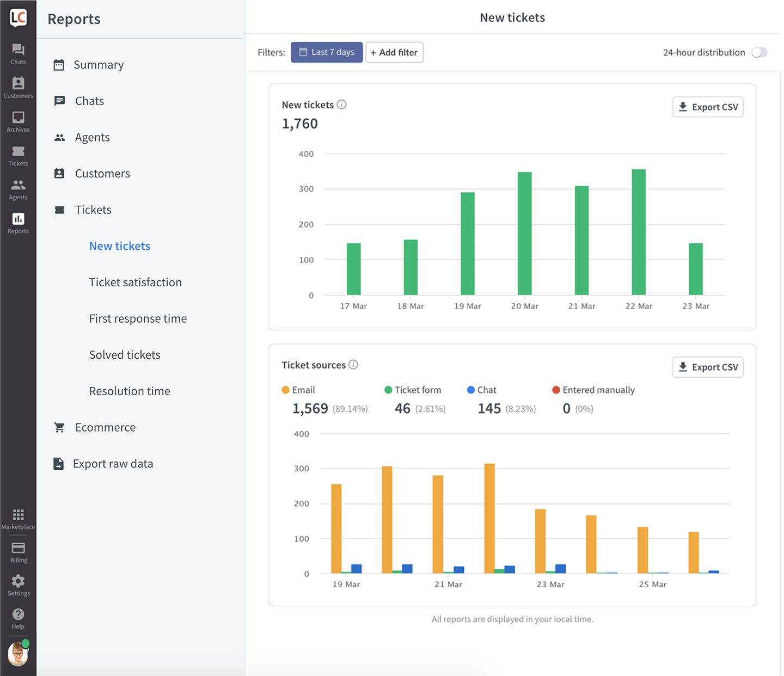Open Agents in the dark sidebar
Viewport: 784px width, 676px height.
[18, 189]
